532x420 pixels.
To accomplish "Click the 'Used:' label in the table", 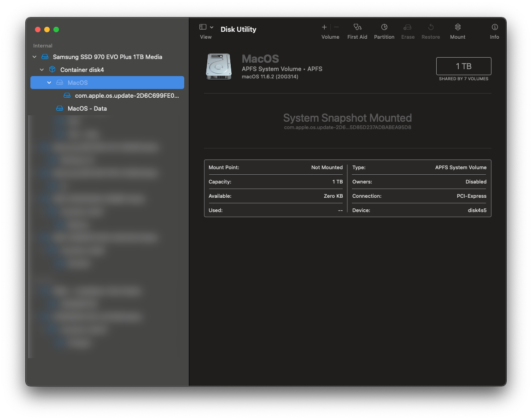I will 216,210.
